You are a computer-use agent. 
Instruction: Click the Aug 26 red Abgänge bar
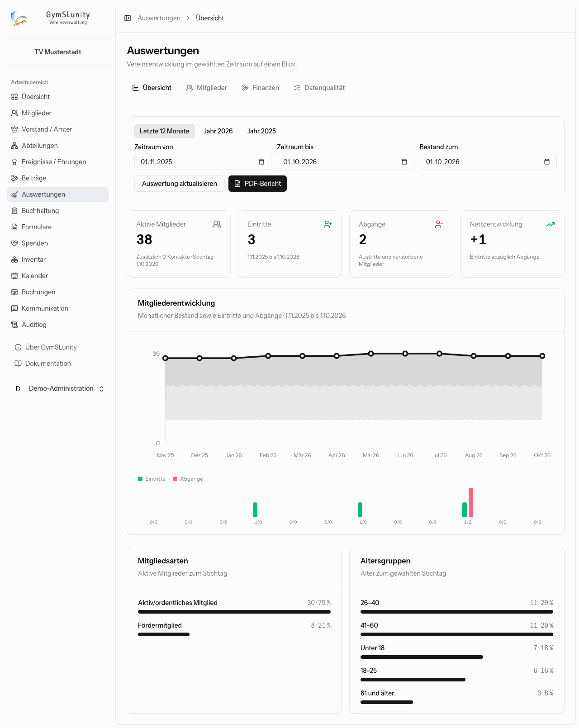[471, 502]
